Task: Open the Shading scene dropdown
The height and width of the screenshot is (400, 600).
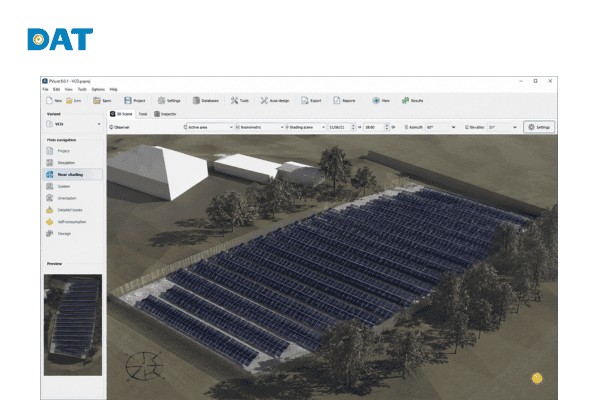Action: point(305,127)
